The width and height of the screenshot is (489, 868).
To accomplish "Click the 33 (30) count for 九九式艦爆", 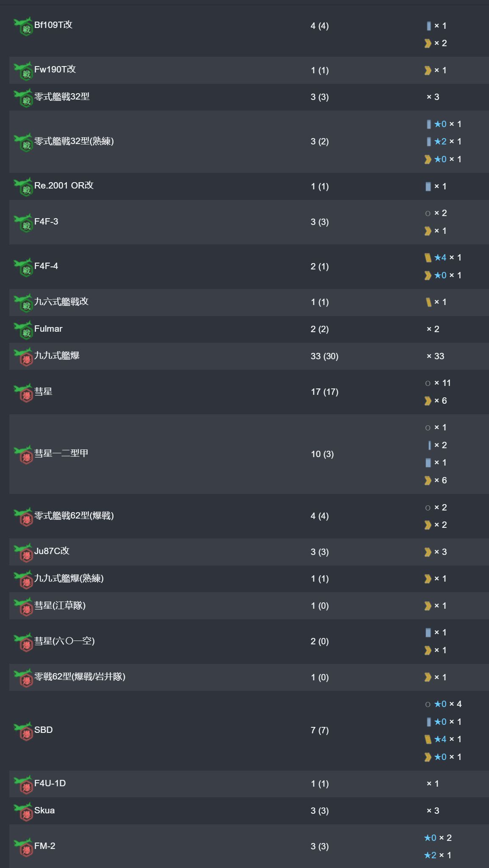I will pos(324,356).
